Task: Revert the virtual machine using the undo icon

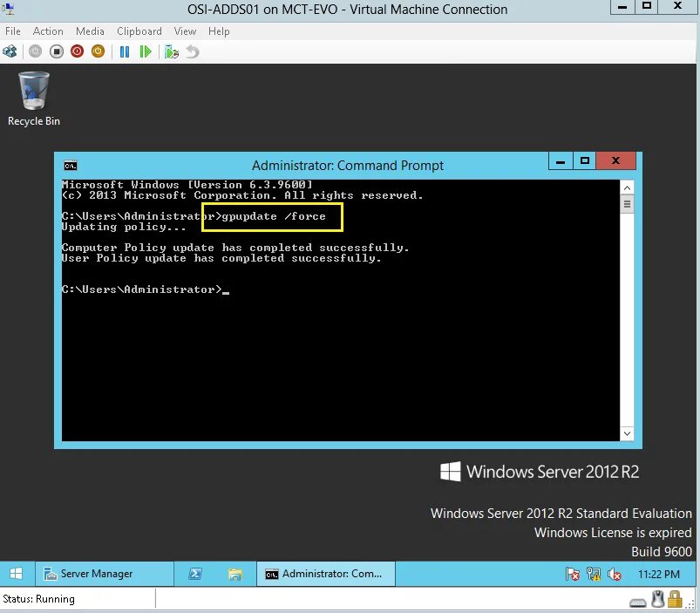Action: 191,51
